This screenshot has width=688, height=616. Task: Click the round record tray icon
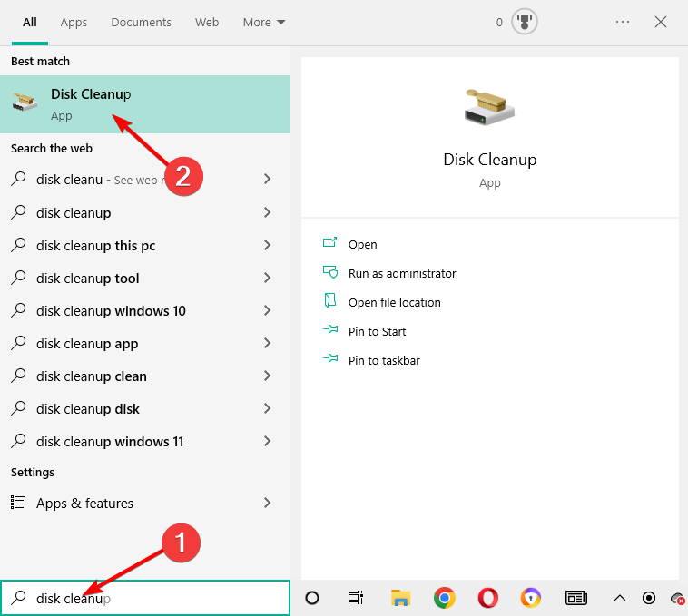pyautogui.click(x=648, y=598)
